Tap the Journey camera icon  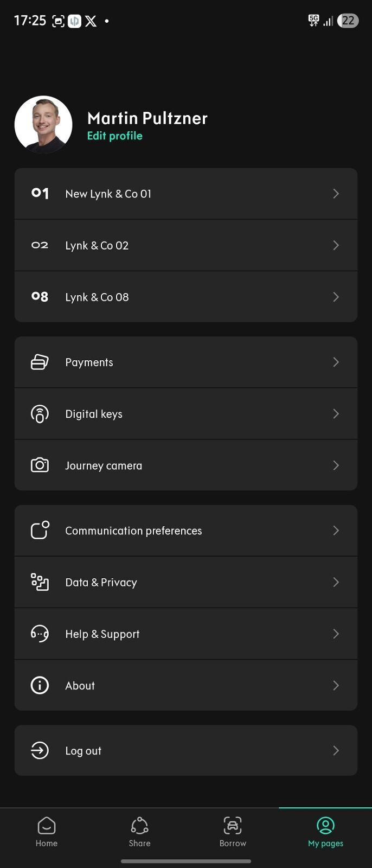coord(40,465)
